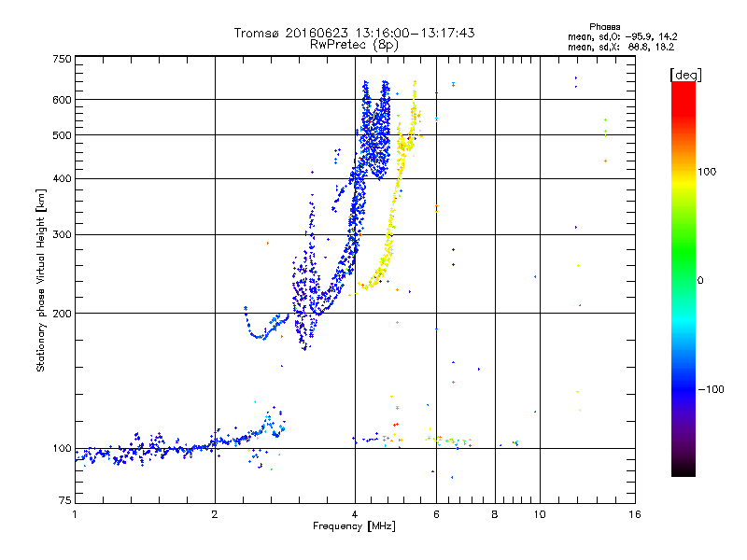Click the y-axis tick label '200'
The image size is (747, 560).
pos(62,314)
